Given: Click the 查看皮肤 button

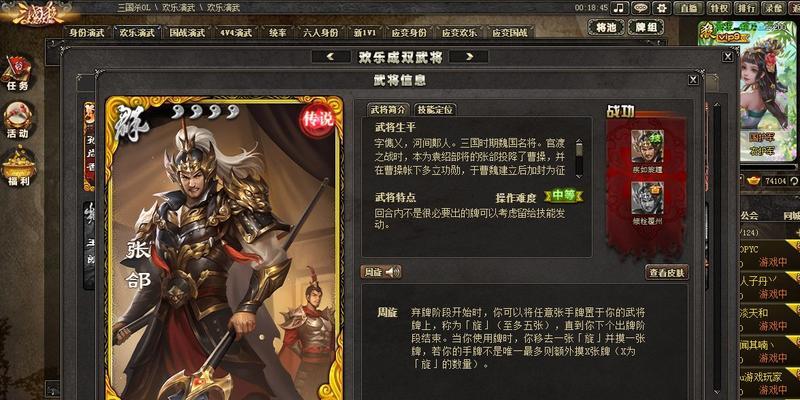Looking at the screenshot, I should coord(667,272).
